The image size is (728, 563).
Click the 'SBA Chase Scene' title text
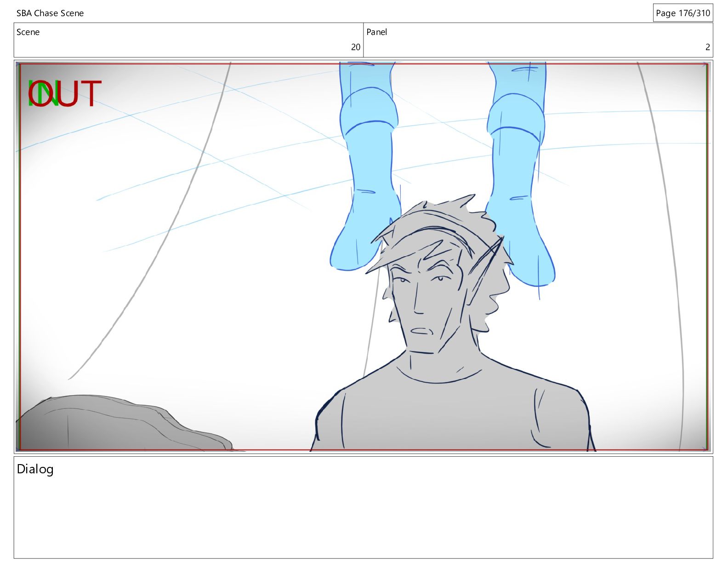(x=50, y=13)
